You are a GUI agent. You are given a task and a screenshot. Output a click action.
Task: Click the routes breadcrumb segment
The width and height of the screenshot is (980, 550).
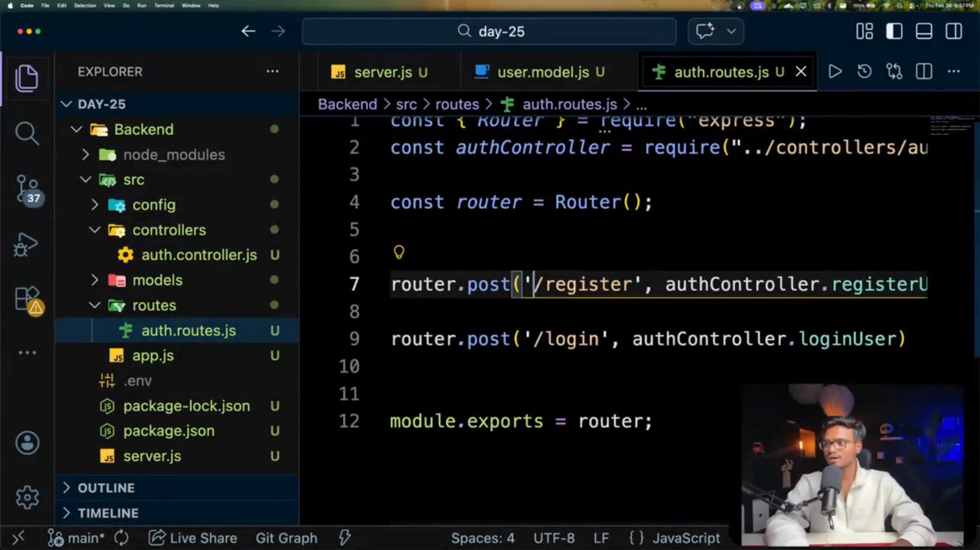click(457, 104)
